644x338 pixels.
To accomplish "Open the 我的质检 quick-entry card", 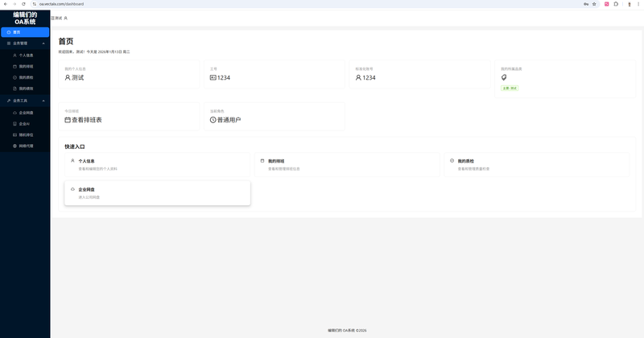I will [537, 165].
